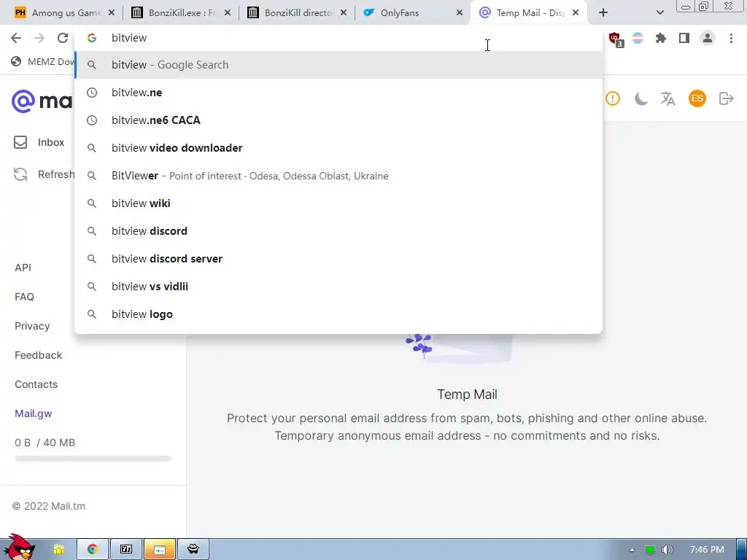Select 'bitview wiki' suggestion
The width and height of the screenshot is (747, 560).
pyautogui.click(x=338, y=203)
